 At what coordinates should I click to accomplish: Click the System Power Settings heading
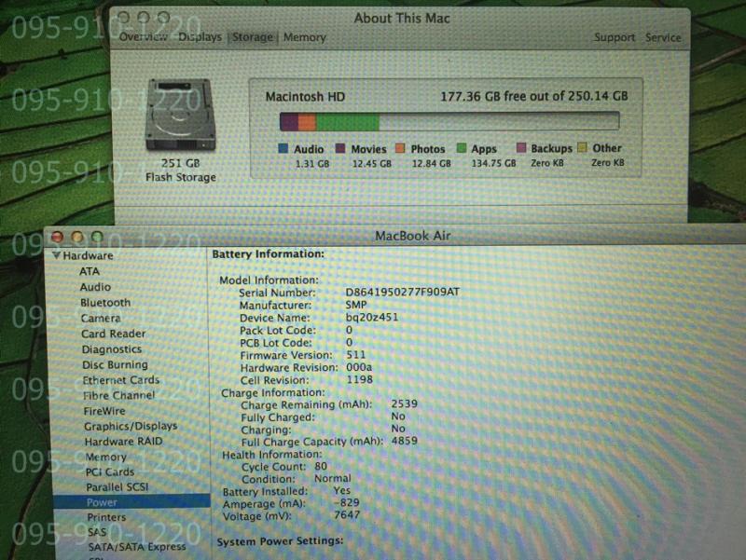[280, 541]
